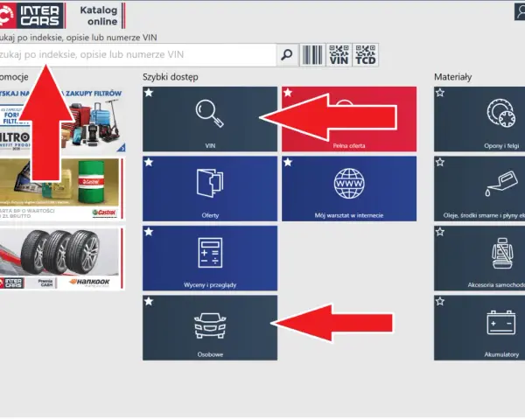This screenshot has width=525, height=420.
Task: Toggle favorite star on Pełna oferta tile
Action: pyautogui.click(x=288, y=93)
